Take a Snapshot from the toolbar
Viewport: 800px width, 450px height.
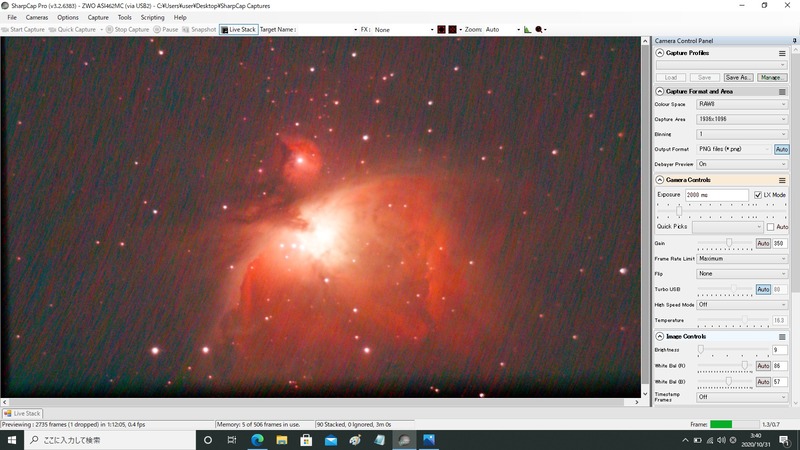(x=199, y=30)
